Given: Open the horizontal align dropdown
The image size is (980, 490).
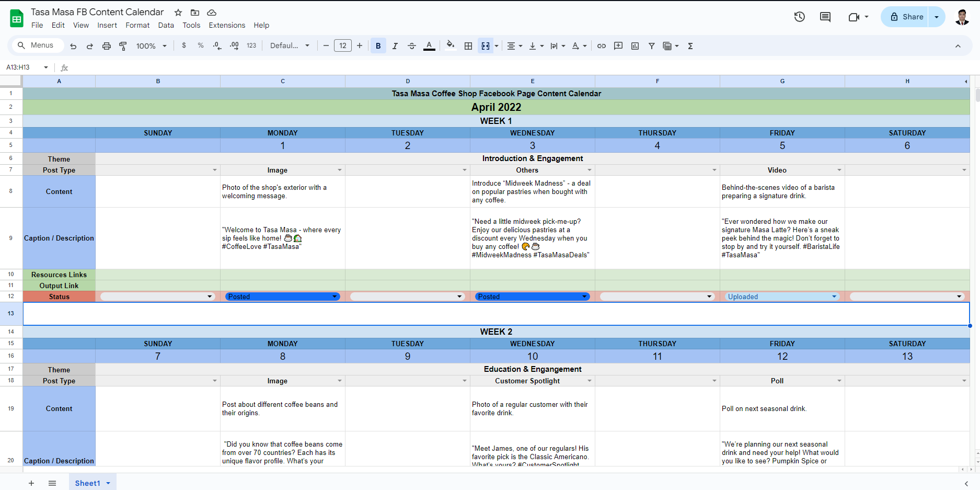Looking at the screenshot, I should coord(515,46).
